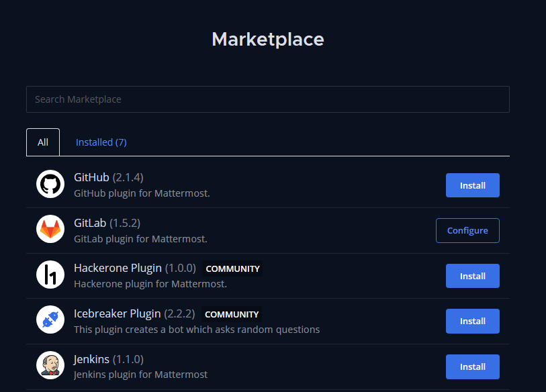The image size is (546, 392).
Task: Click the Icebreaker Plugin (2.2.2) title
Action: pyautogui.click(x=134, y=313)
